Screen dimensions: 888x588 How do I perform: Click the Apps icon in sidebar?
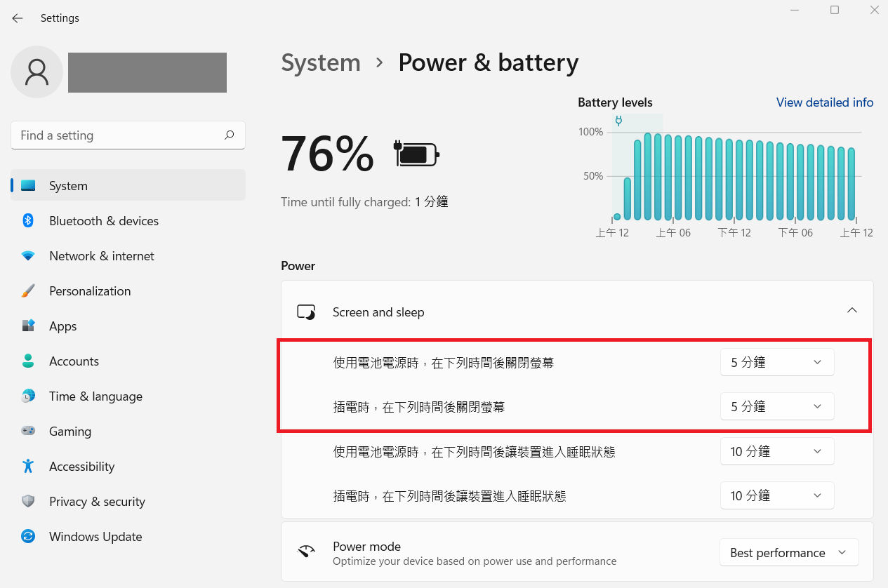click(x=28, y=326)
